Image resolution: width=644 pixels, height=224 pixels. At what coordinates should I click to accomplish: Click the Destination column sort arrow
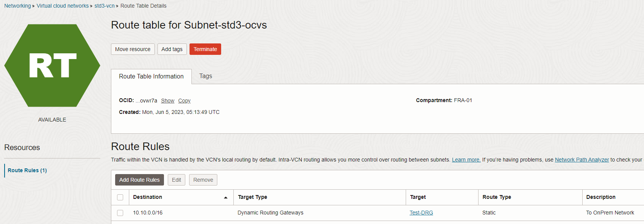pyautogui.click(x=226, y=197)
